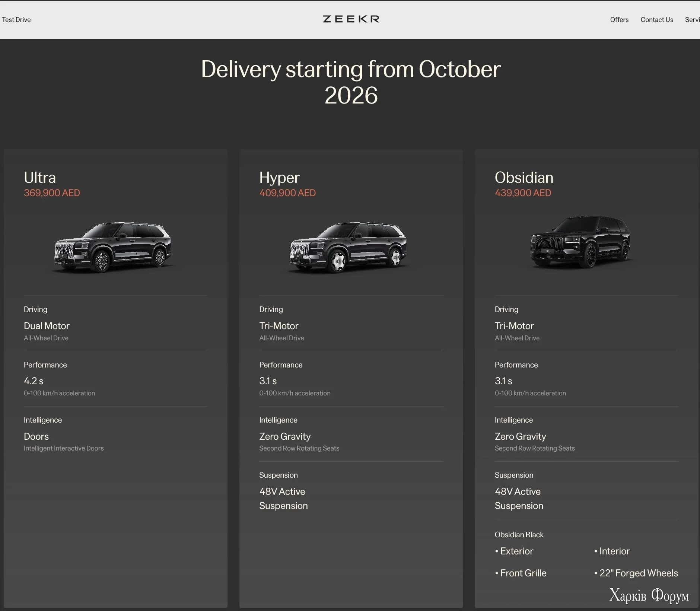Click the Suspension label on Hyper card
Viewport: 700px width, 611px height.
pyautogui.click(x=279, y=475)
